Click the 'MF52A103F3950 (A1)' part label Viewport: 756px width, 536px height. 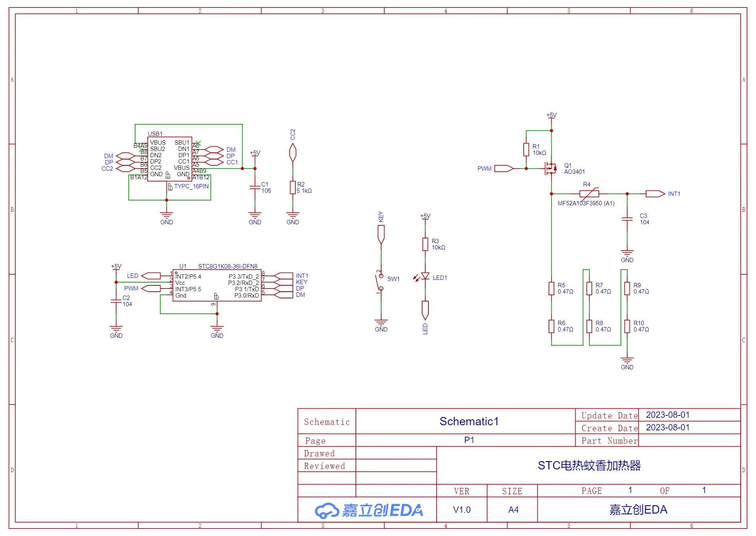[x=586, y=203]
